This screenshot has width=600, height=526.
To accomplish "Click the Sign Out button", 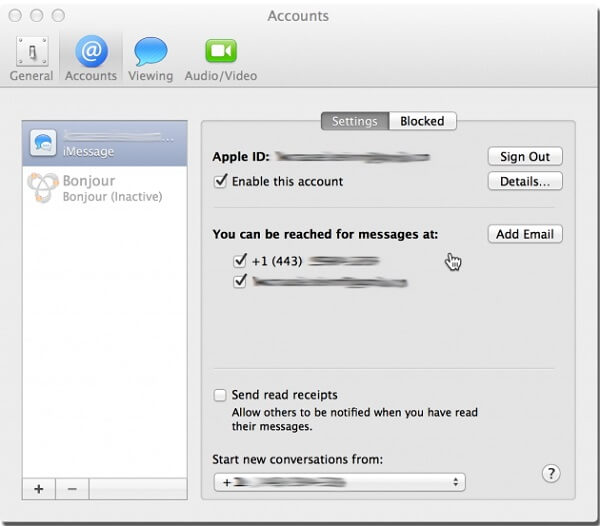I will pyautogui.click(x=525, y=157).
